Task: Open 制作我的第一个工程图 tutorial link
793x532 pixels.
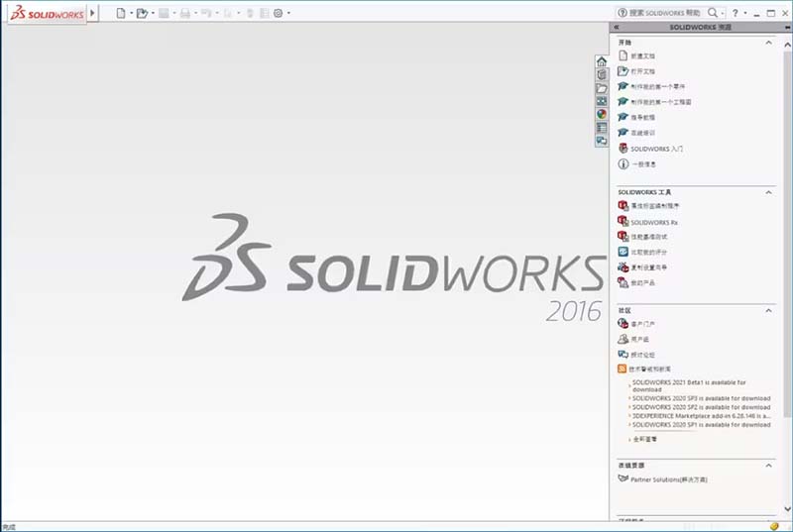Action: coord(661,102)
